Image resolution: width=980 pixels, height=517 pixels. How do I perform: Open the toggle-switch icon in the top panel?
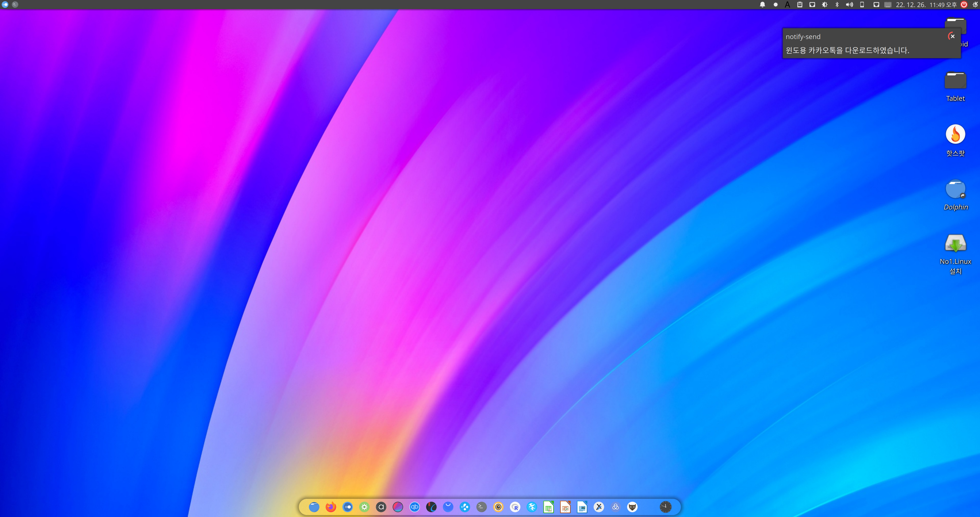click(x=5, y=5)
